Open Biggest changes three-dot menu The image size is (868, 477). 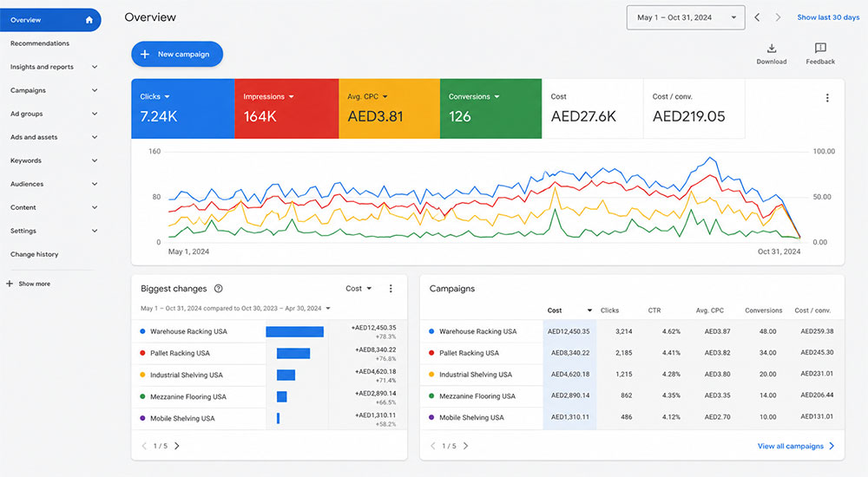pyautogui.click(x=391, y=288)
